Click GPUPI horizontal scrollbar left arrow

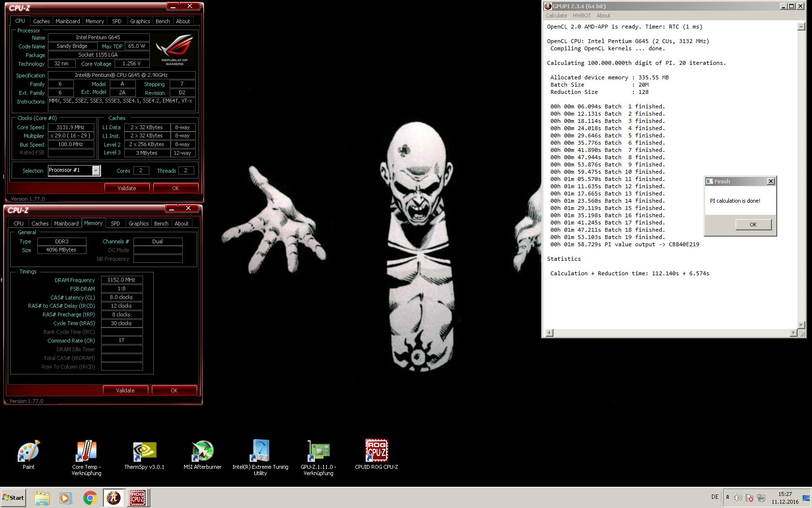click(549, 333)
